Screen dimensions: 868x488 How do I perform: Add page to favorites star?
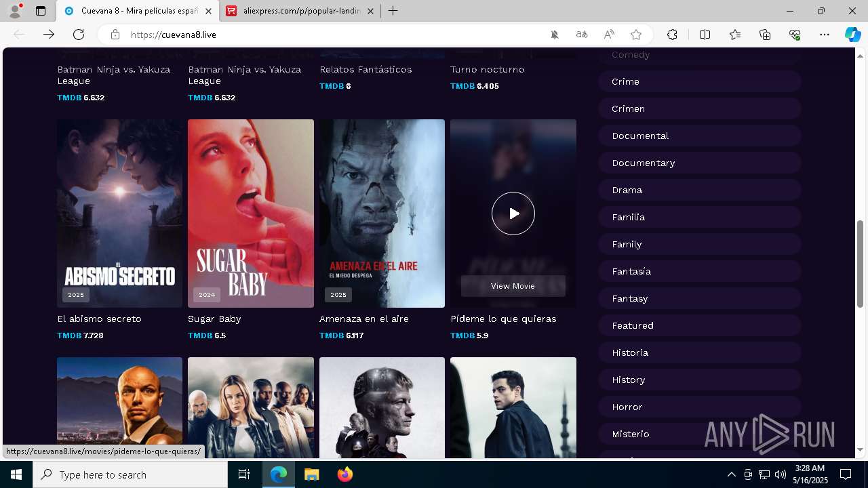636,35
